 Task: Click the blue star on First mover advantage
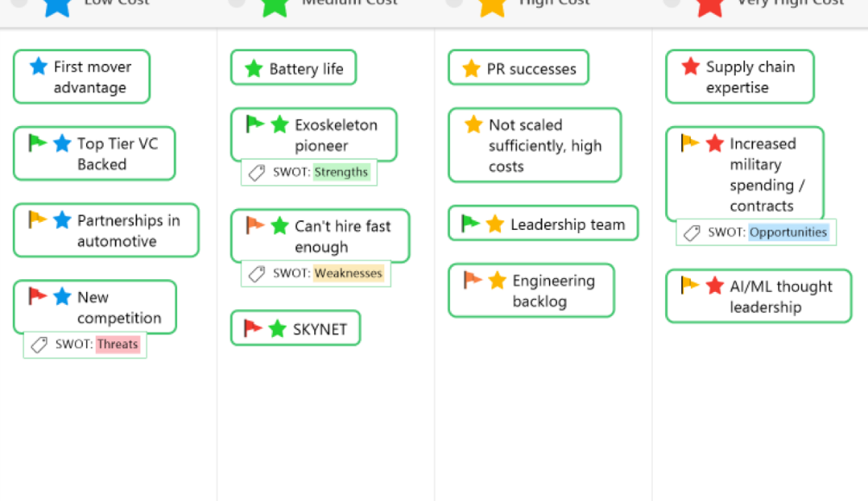coord(39,67)
